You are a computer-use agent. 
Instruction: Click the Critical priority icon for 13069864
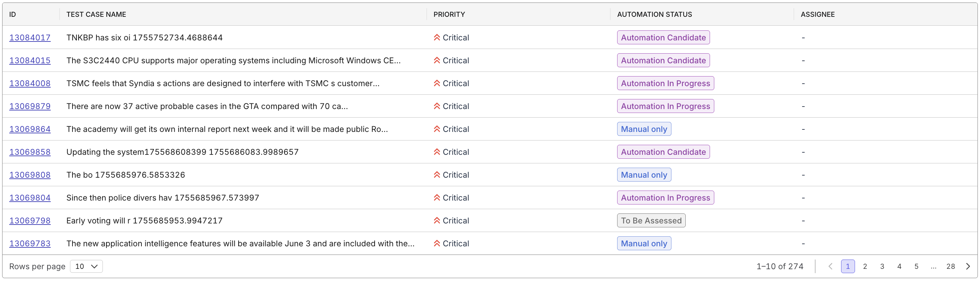pos(437,129)
